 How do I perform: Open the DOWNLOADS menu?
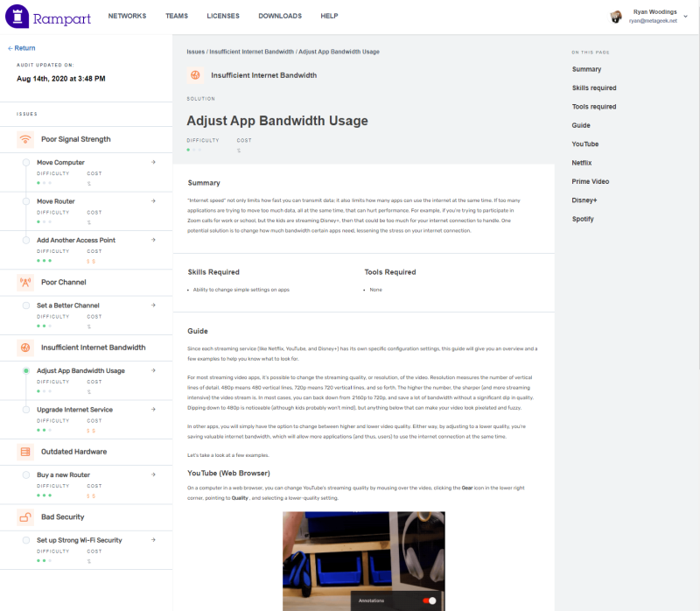coord(280,16)
